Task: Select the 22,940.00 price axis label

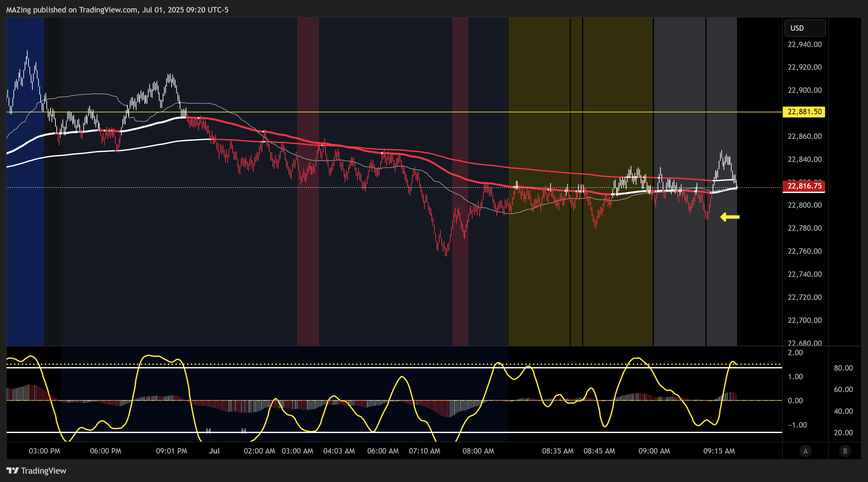Action: pos(805,44)
